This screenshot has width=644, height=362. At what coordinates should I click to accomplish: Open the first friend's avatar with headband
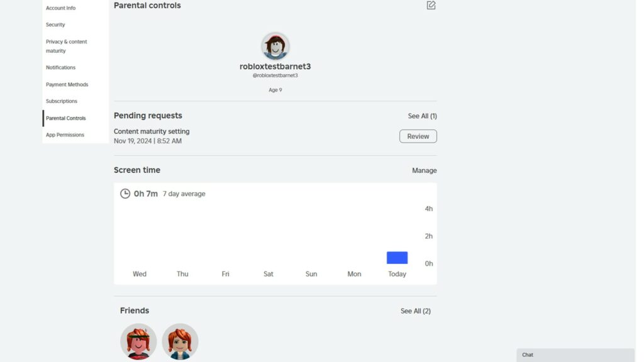click(138, 341)
